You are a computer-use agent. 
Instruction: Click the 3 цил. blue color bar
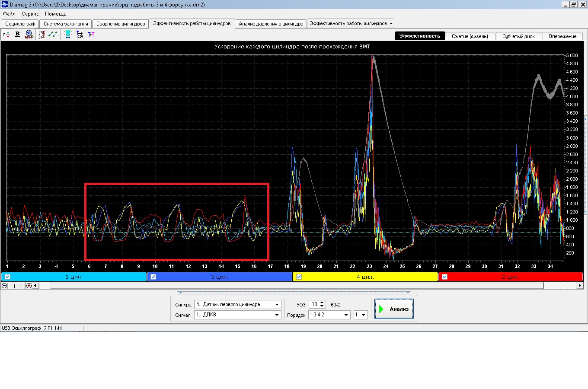(220, 277)
